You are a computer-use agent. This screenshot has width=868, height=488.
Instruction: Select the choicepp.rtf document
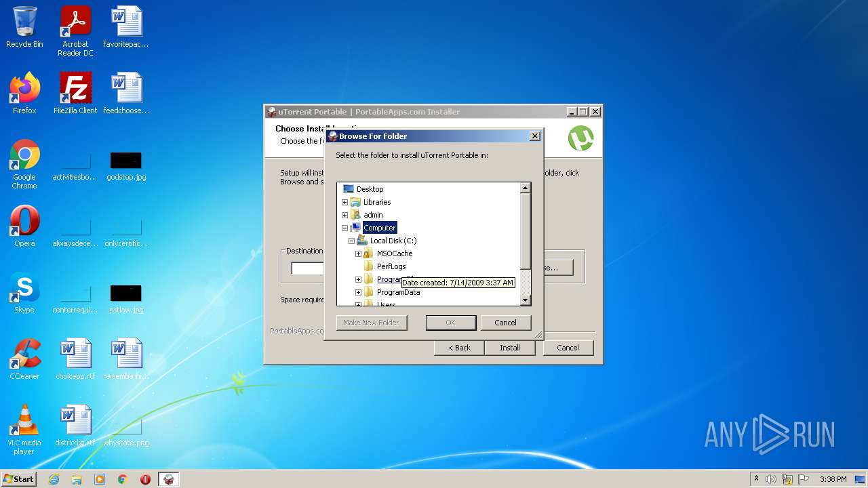click(x=75, y=359)
